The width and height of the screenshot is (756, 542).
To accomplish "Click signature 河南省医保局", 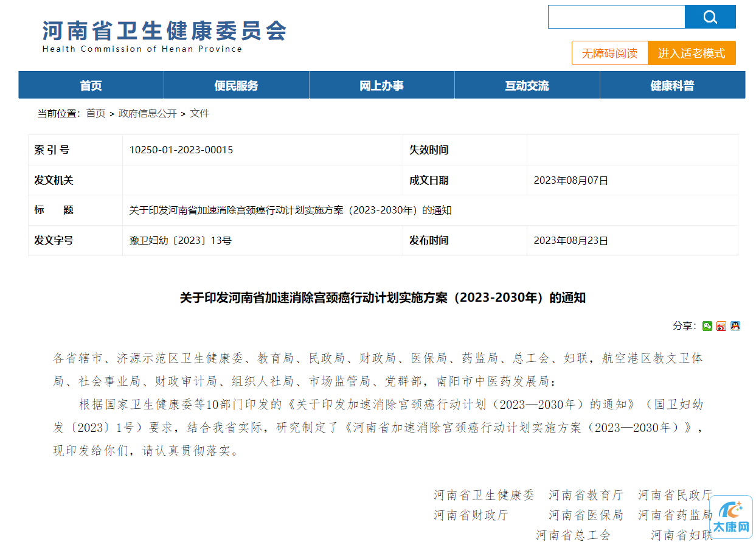I will (586, 515).
